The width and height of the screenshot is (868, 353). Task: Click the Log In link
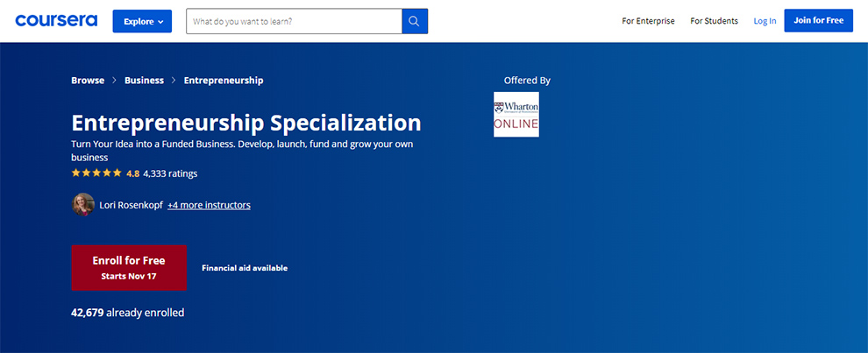pos(765,21)
